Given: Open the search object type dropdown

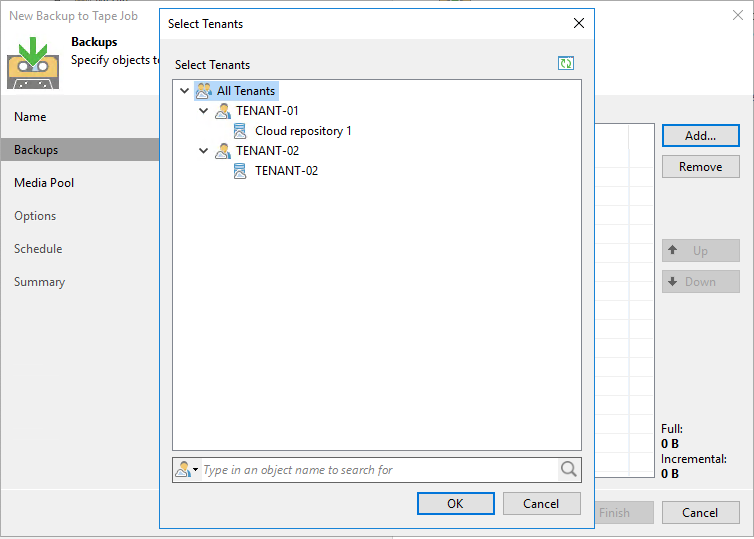Looking at the screenshot, I should click(187, 469).
